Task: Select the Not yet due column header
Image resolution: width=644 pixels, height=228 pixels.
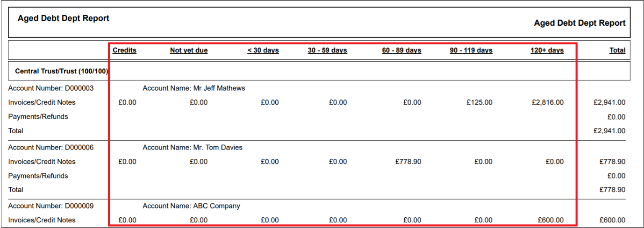Action: click(189, 50)
